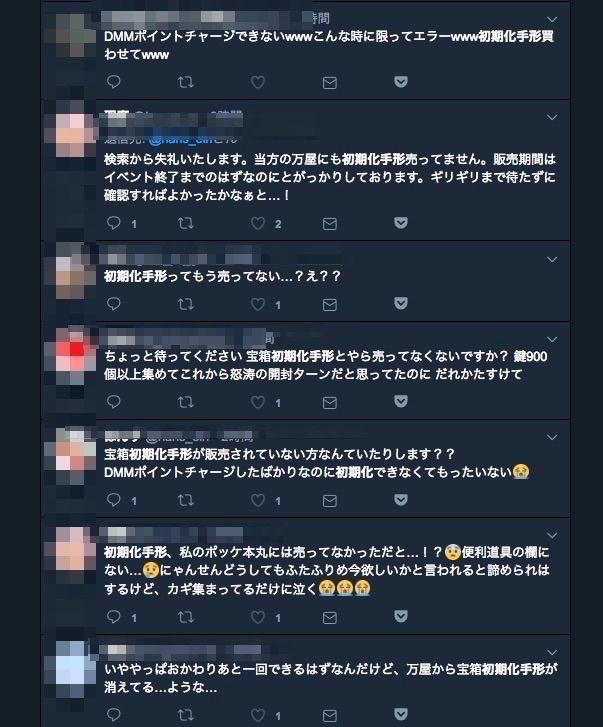The image size is (603, 727).
Task: Open the chevron menu on the DMMポイントチャージできない tweet
Action: [x=552, y=19]
